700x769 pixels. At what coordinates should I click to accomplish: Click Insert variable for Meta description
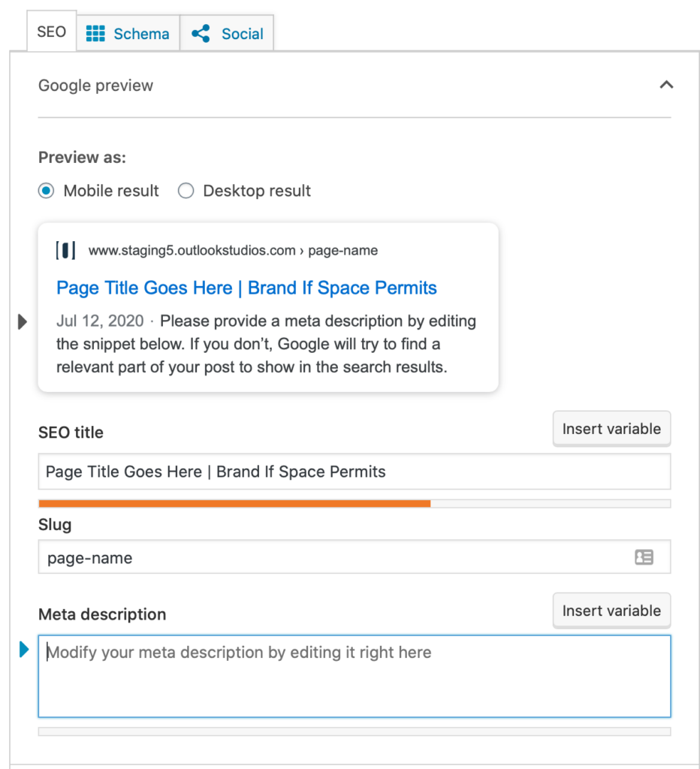[x=611, y=611]
